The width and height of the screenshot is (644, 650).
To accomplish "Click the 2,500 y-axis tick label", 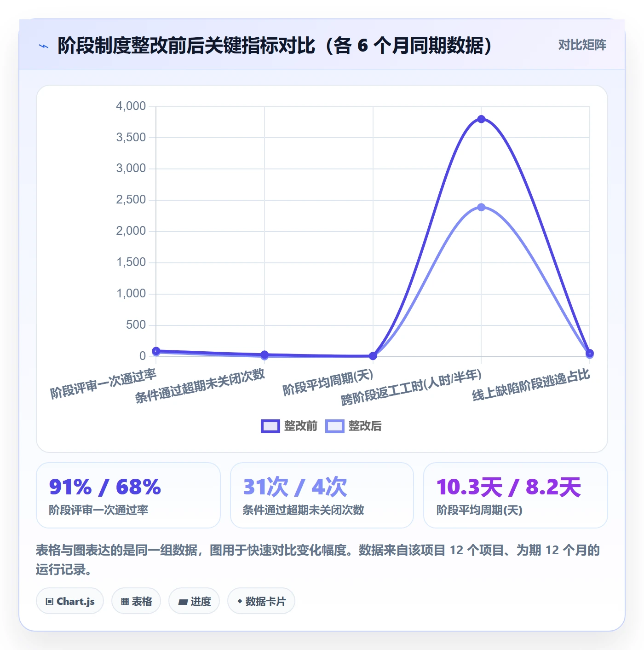I will pyautogui.click(x=131, y=199).
